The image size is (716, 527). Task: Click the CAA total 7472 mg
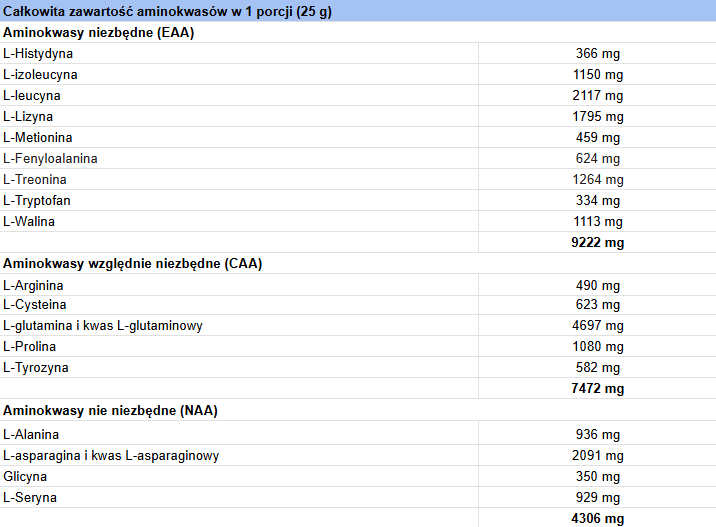598,389
